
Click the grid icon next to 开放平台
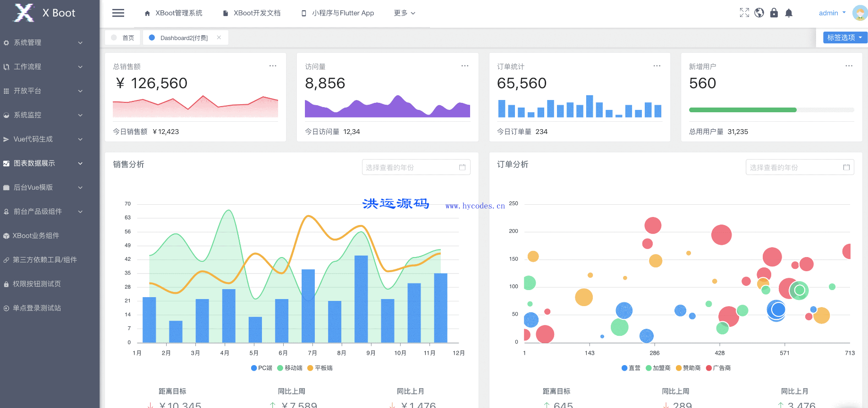(x=6, y=91)
